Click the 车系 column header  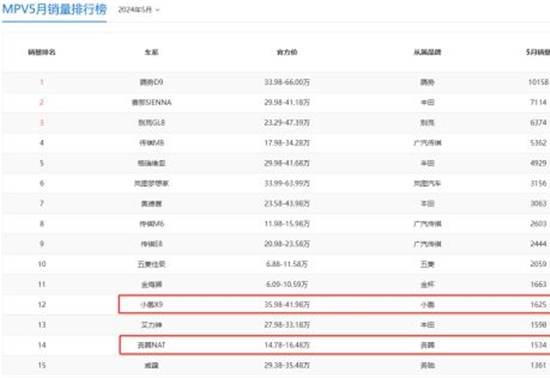click(152, 52)
